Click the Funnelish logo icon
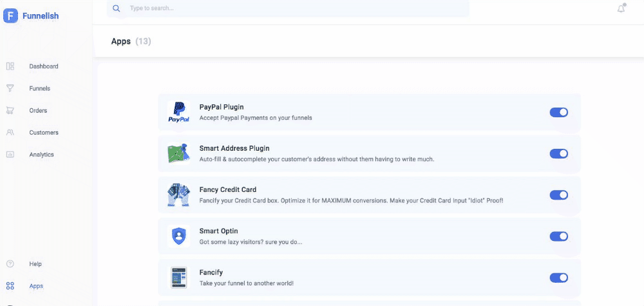The height and width of the screenshot is (306, 644). tap(10, 15)
